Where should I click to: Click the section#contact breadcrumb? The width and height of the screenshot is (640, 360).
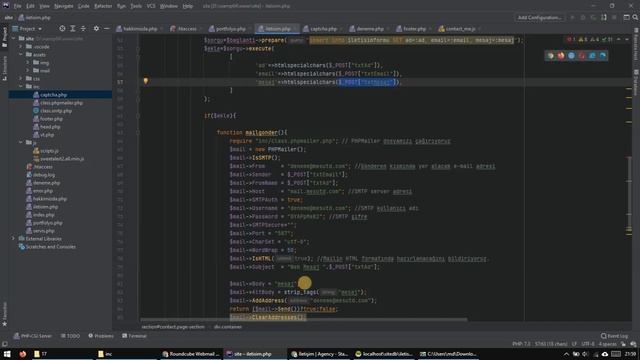click(x=173, y=327)
